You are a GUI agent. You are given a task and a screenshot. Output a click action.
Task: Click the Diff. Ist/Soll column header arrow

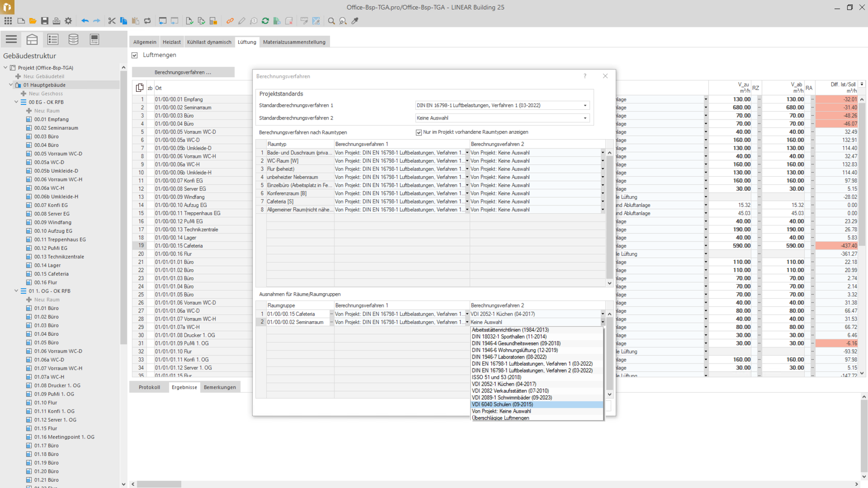[x=862, y=84]
